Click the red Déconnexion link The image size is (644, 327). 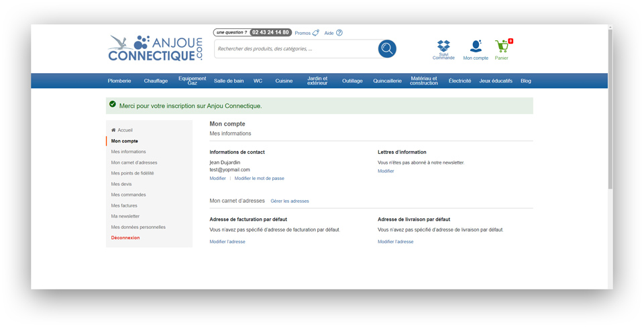click(125, 238)
